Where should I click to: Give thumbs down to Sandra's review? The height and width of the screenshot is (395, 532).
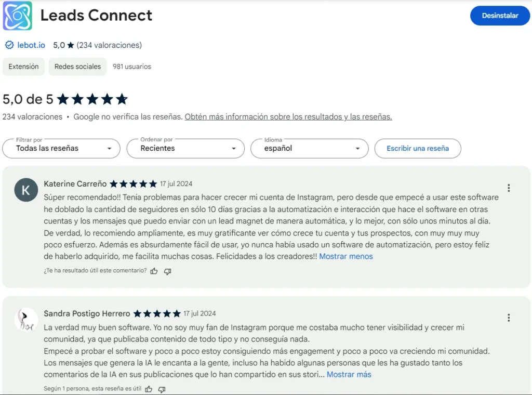161,389
